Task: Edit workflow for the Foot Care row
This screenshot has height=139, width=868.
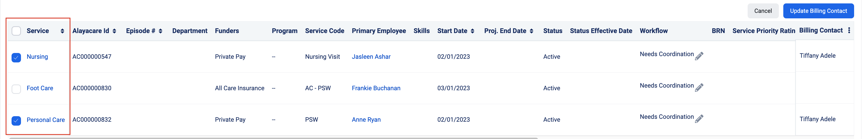Action: (x=699, y=87)
